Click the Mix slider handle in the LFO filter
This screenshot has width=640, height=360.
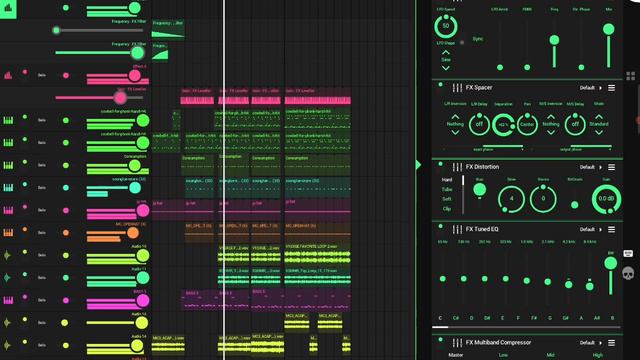tap(608, 29)
